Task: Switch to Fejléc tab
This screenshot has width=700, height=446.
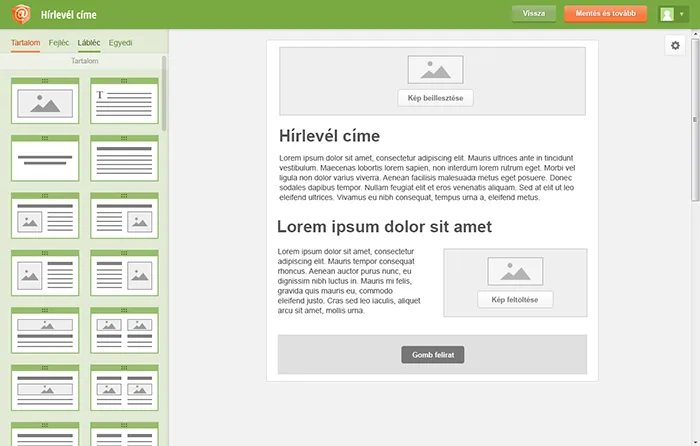Action: click(59, 43)
